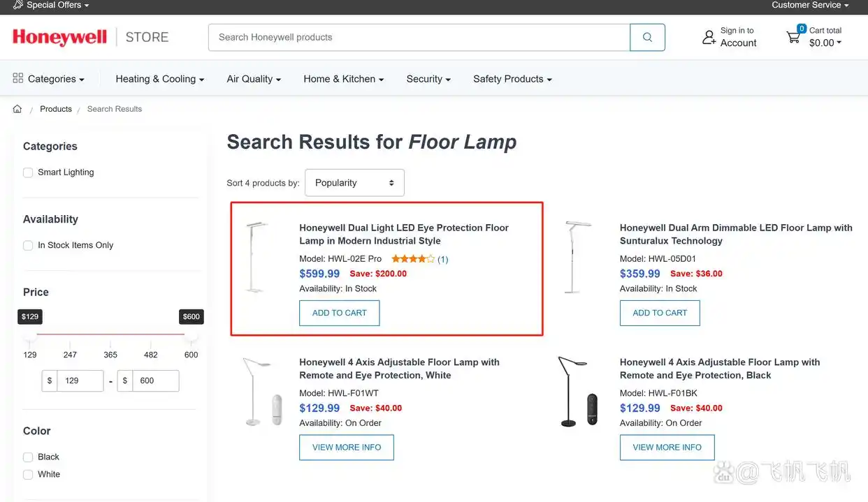Enable the Smart Lighting category checkbox

click(x=28, y=172)
